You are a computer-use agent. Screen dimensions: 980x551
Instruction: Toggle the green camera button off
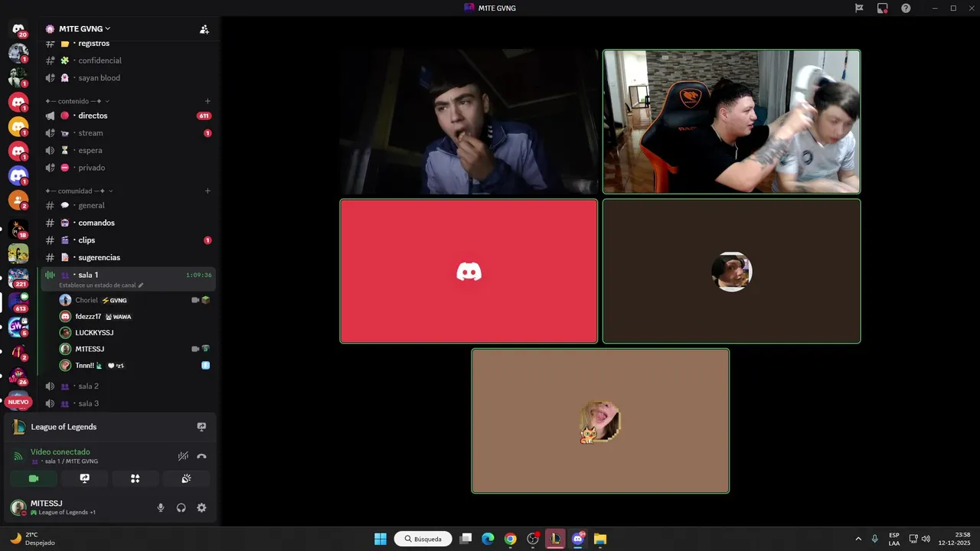[34, 478]
